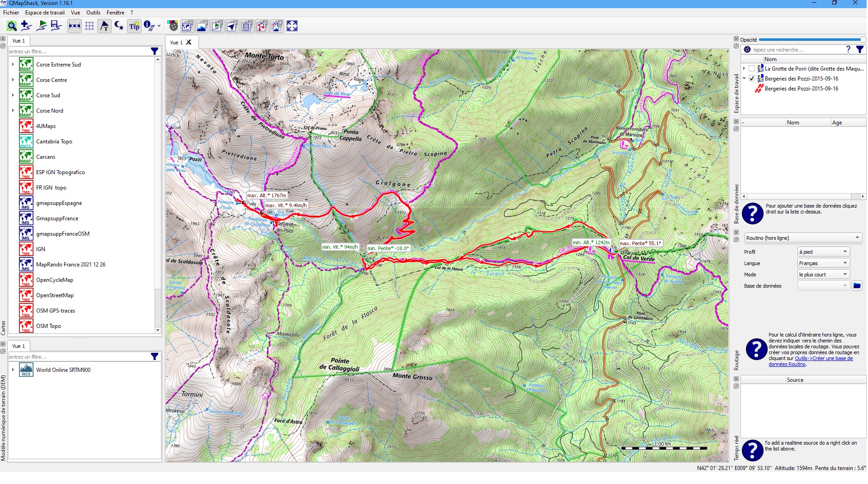Open the Routino (hors ligne) router dropdown

[802, 238]
